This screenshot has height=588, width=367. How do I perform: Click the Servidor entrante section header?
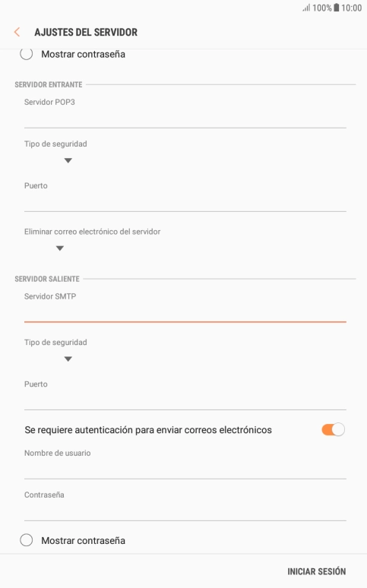49,85
